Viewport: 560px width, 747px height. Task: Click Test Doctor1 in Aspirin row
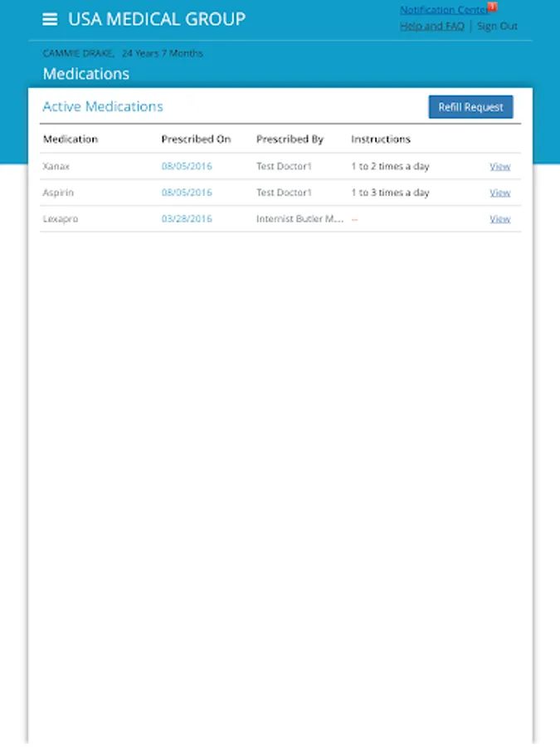point(284,193)
